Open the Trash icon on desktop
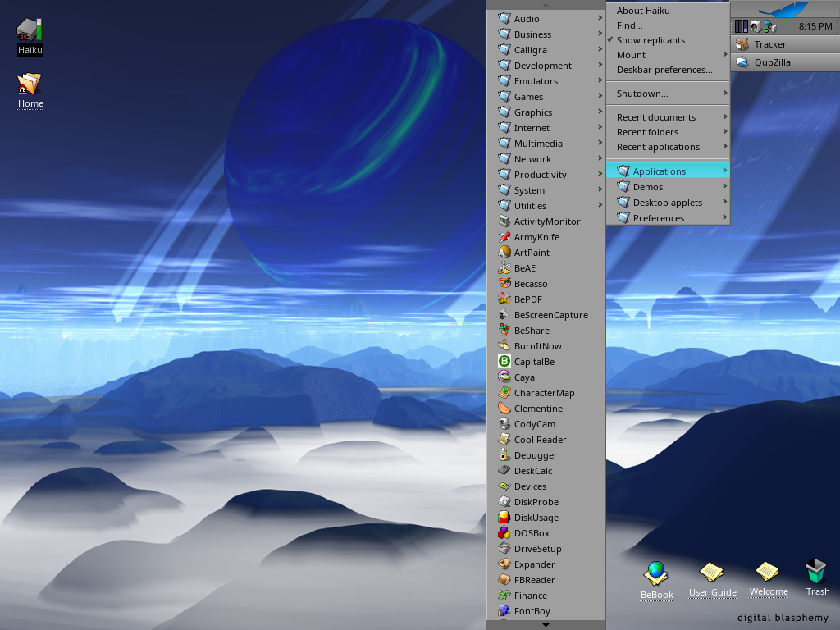840x630 pixels. pyautogui.click(x=816, y=571)
